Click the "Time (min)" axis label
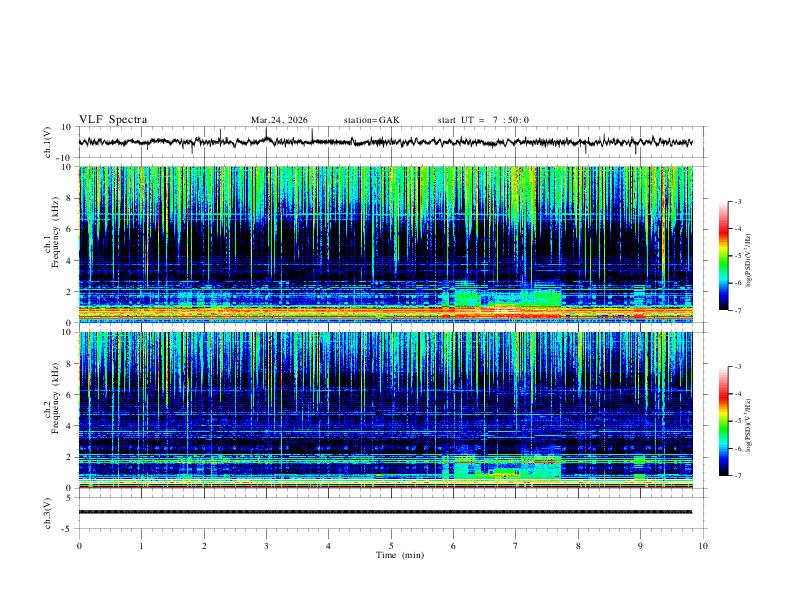The width and height of the screenshot is (792, 612). pos(400,555)
